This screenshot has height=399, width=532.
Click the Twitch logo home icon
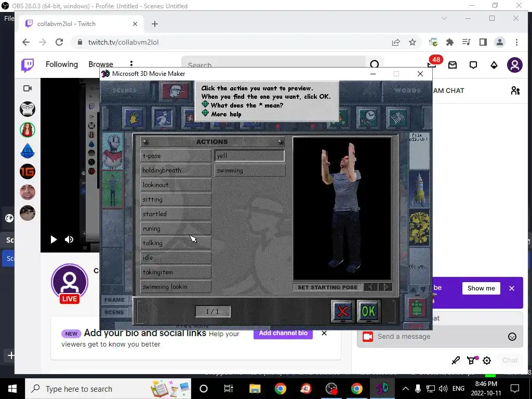click(x=28, y=65)
